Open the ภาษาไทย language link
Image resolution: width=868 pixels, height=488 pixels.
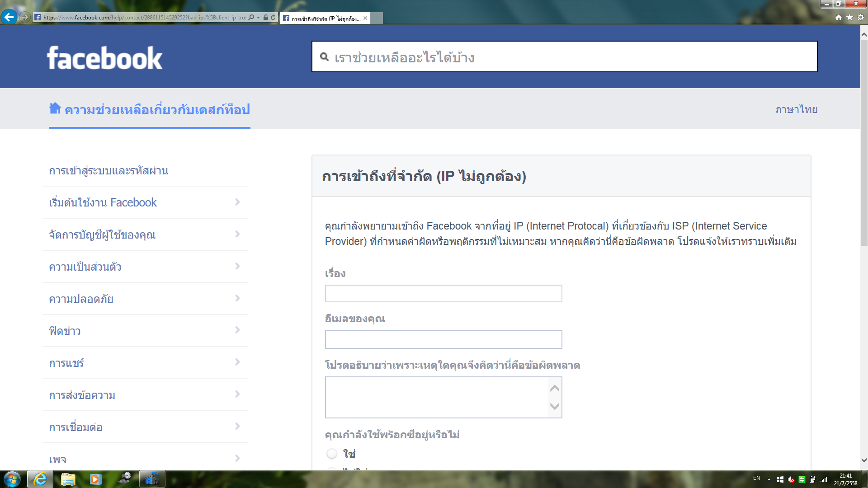click(x=796, y=109)
